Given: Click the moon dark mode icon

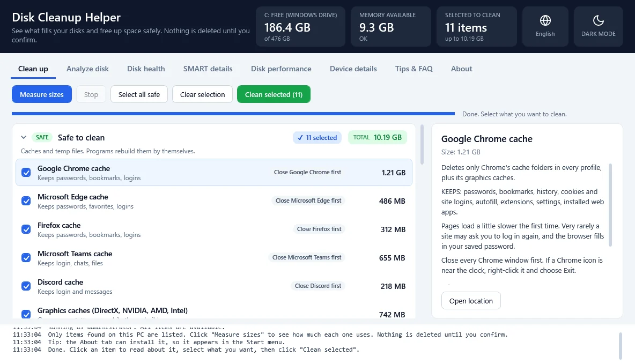Looking at the screenshot, I should click(x=598, y=20).
